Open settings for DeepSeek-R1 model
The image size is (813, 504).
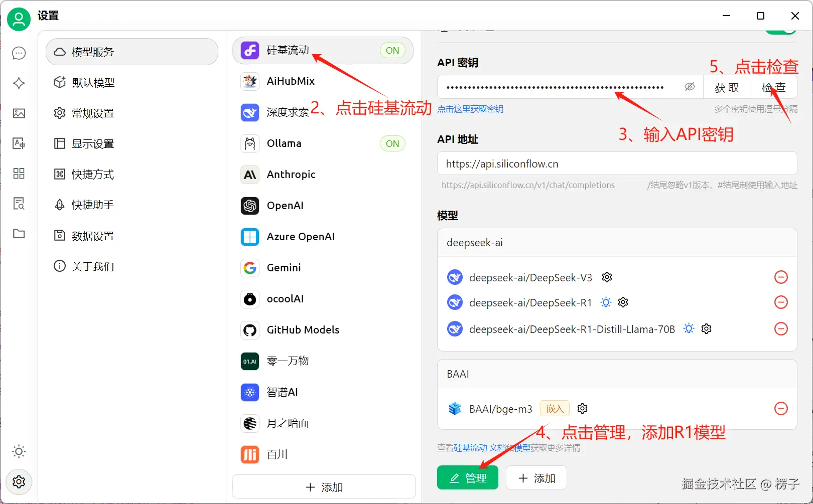623,302
